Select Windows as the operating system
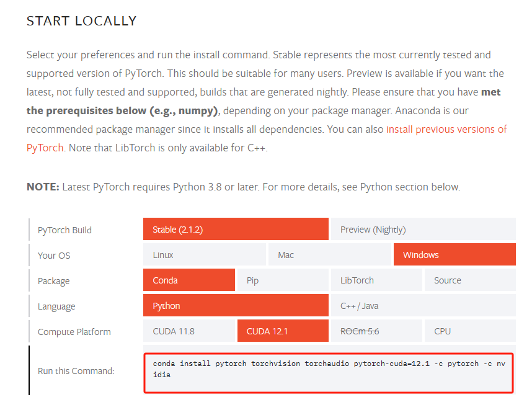Screen dimensions: 532x415 pyautogui.click(x=454, y=254)
